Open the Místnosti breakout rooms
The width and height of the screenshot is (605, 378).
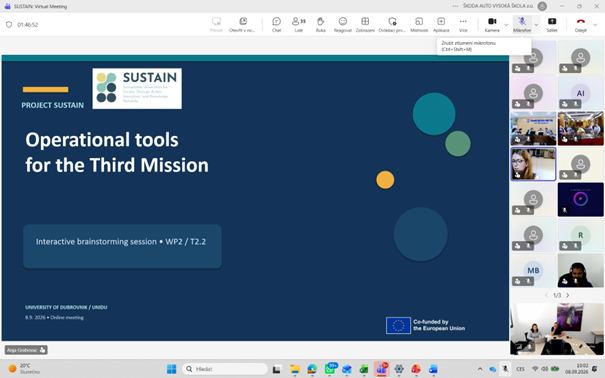pyautogui.click(x=419, y=24)
